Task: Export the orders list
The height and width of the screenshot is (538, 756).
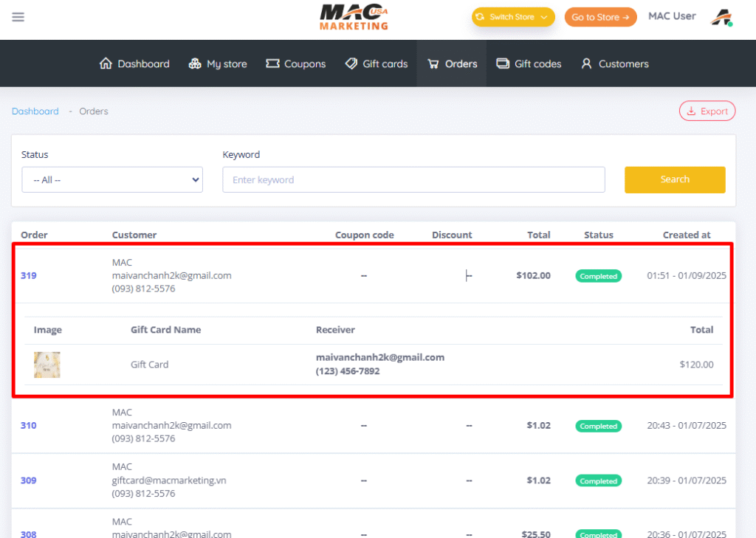Action: coord(707,111)
